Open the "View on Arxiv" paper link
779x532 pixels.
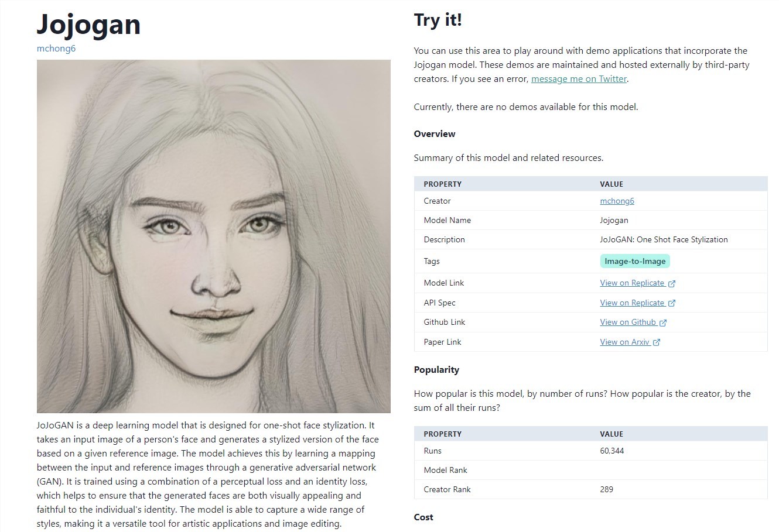pyautogui.click(x=624, y=342)
